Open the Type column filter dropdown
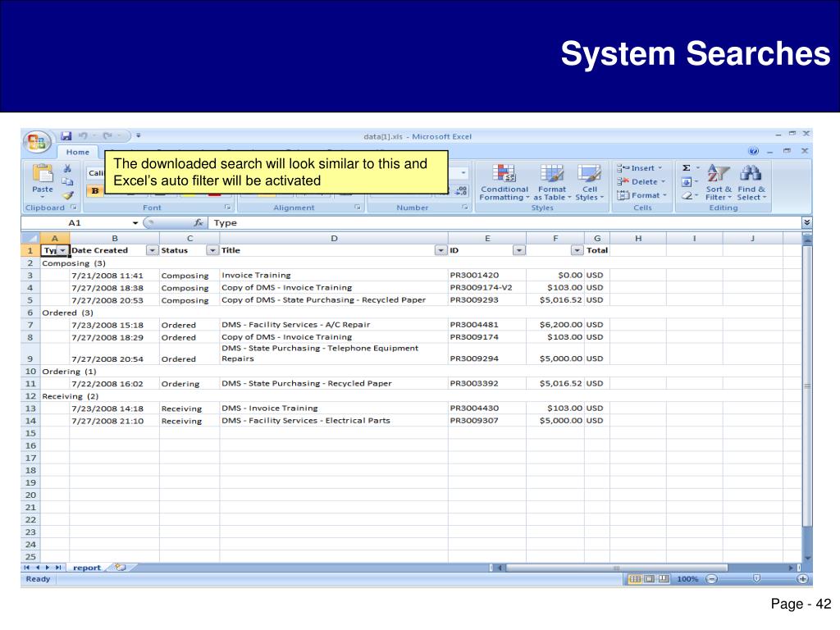This screenshot has width=840, height=630. [x=62, y=251]
